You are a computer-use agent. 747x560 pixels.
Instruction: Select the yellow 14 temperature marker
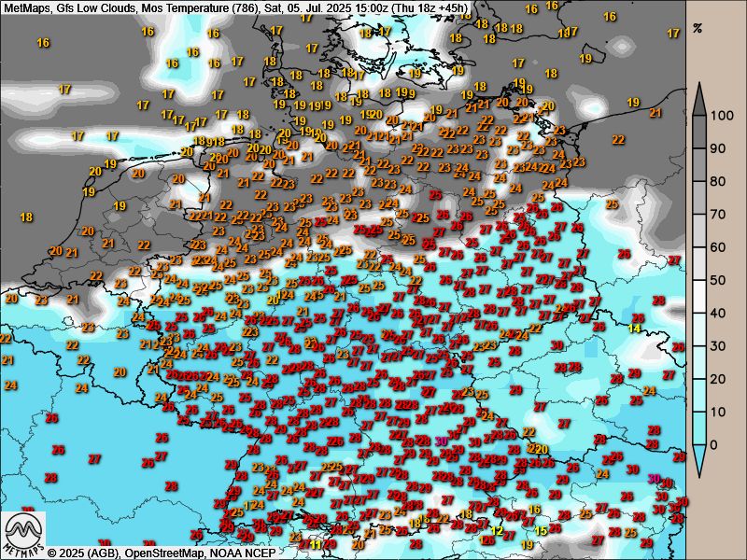[634, 328]
